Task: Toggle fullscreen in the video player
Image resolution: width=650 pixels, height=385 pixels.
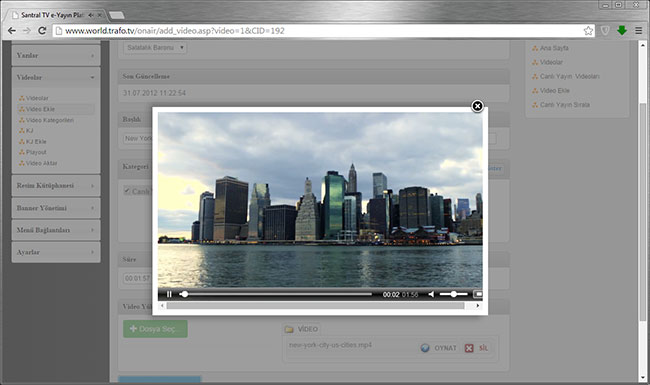Action: click(478, 294)
